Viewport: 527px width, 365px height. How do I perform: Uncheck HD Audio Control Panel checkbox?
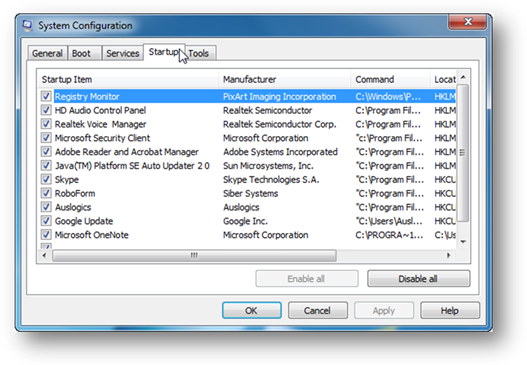coord(46,110)
